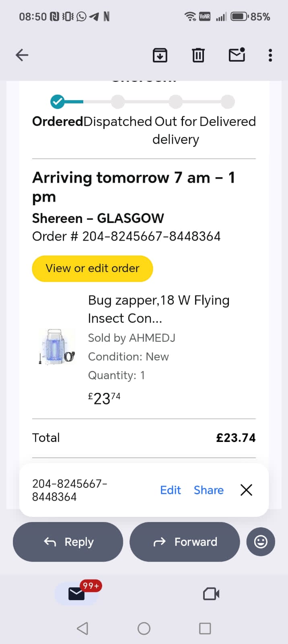The height and width of the screenshot is (644, 288).
Task: Tap the Android back navigation triangle
Action: pyautogui.click(x=82, y=628)
